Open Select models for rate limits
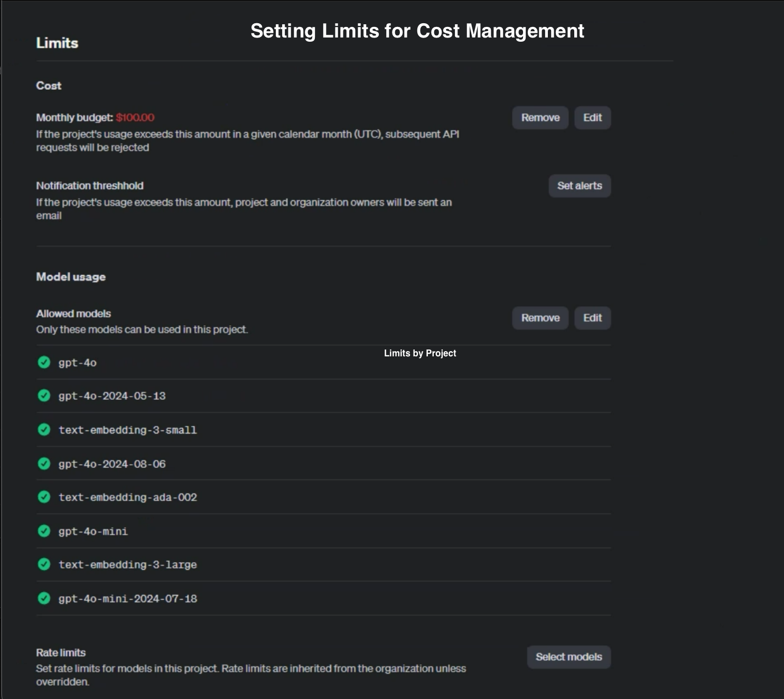The width and height of the screenshot is (784, 699). [x=568, y=657]
